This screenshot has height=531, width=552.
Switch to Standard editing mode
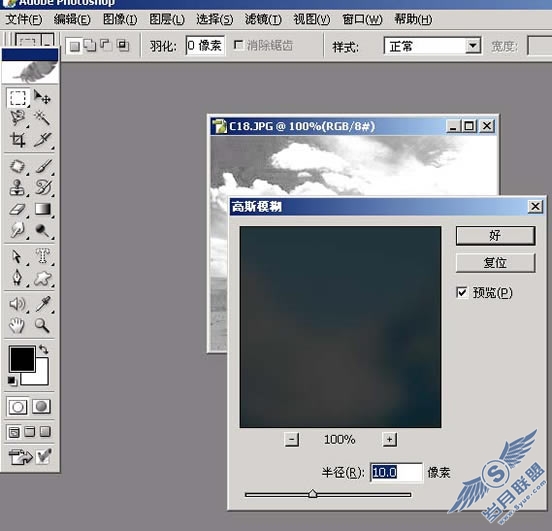tap(18, 407)
